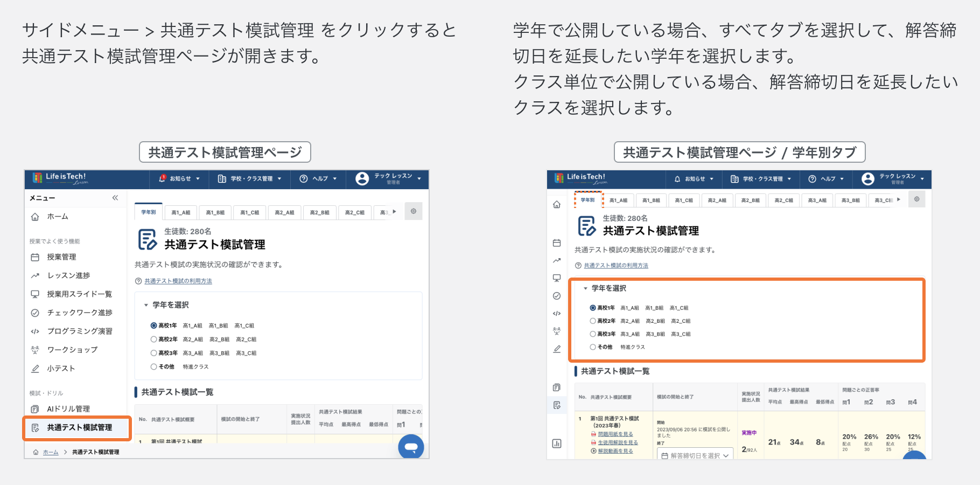Open お知らせ dropdown in left screenshot header
980x485 pixels.
click(179, 178)
